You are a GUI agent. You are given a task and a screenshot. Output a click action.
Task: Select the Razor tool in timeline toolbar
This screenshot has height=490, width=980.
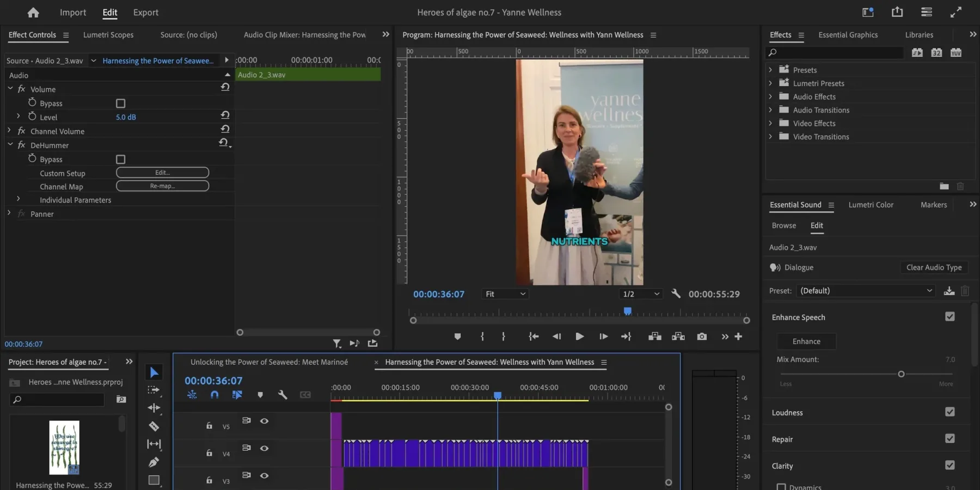click(x=154, y=426)
